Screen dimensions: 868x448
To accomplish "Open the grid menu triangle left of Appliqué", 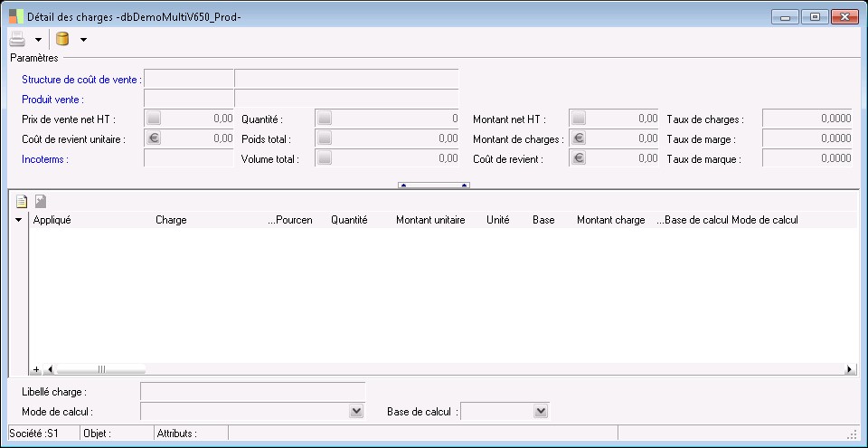I will coord(18,220).
